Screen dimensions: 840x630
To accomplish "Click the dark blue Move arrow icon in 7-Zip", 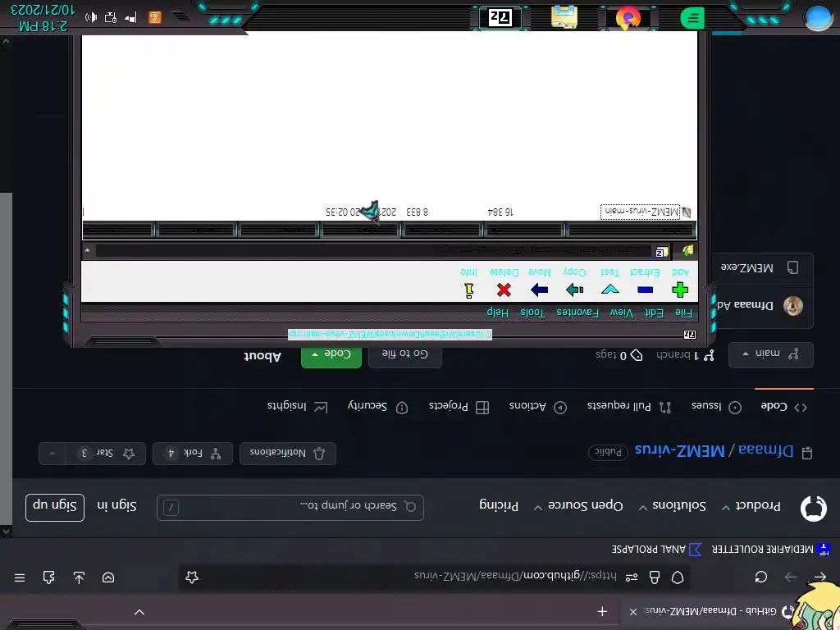I will pos(540,290).
